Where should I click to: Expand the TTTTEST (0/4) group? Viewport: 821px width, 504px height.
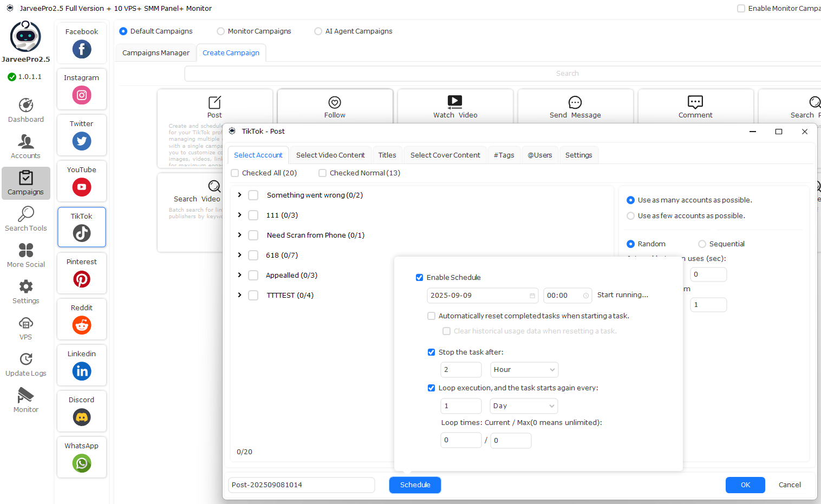(x=240, y=295)
